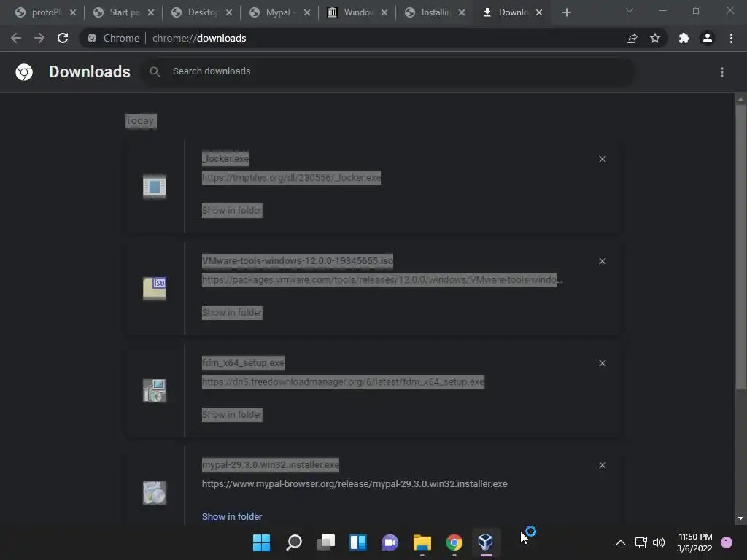Remove mypal installer from the list
The width and height of the screenshot is (747, 560).
click(602, 465)
